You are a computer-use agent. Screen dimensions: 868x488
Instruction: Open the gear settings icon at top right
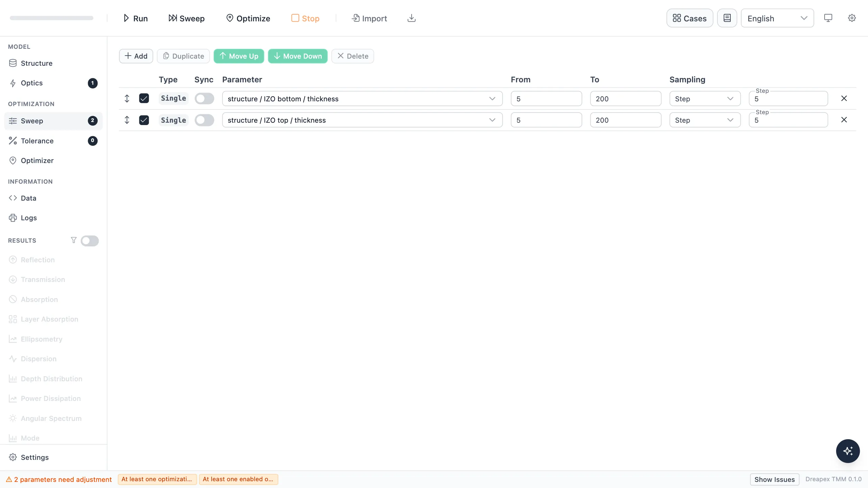point(852,18)
